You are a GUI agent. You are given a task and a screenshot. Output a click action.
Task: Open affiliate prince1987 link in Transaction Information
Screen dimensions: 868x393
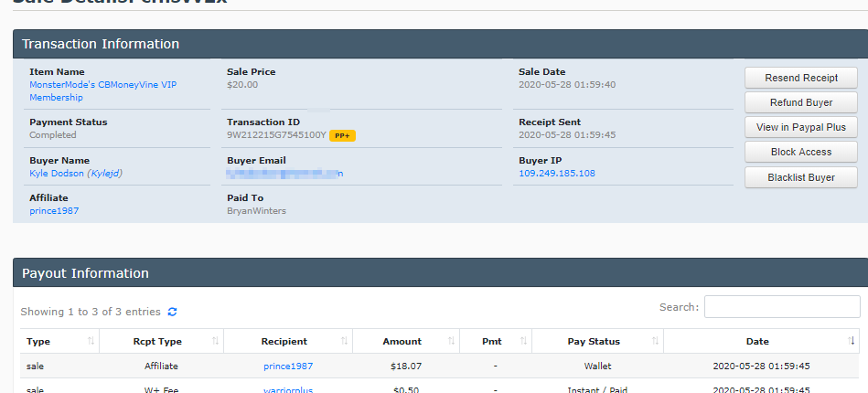pos(54,211)
